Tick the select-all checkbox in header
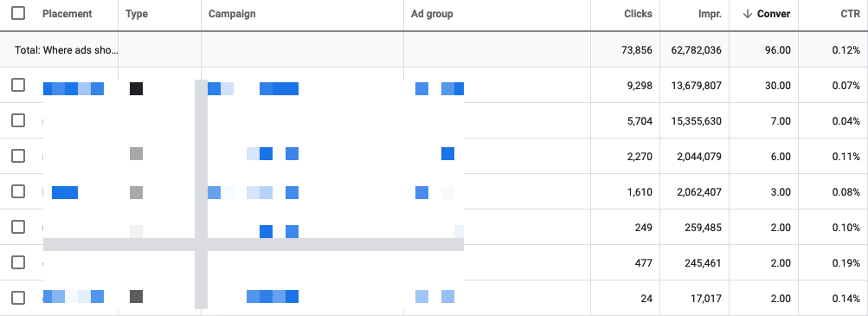The width and height of the screenshot is (868, 316). 18,13
